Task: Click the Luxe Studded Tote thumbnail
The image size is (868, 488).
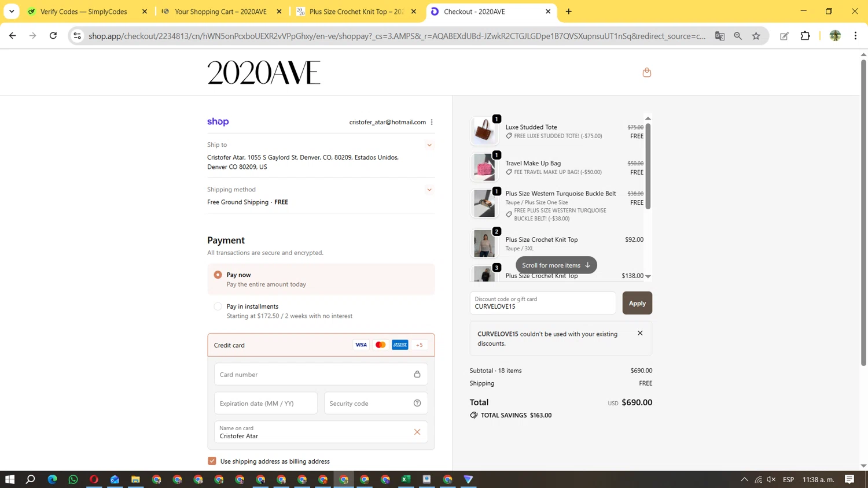Action: tap(484, 131)
